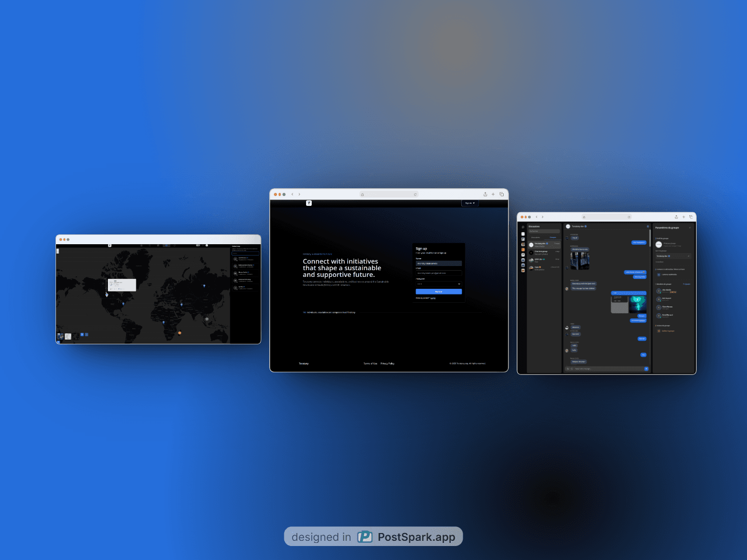Open the group name dropdown in settings panel
Image resolution: width=747 pixels, height=560 pixels.
point(673,256)
